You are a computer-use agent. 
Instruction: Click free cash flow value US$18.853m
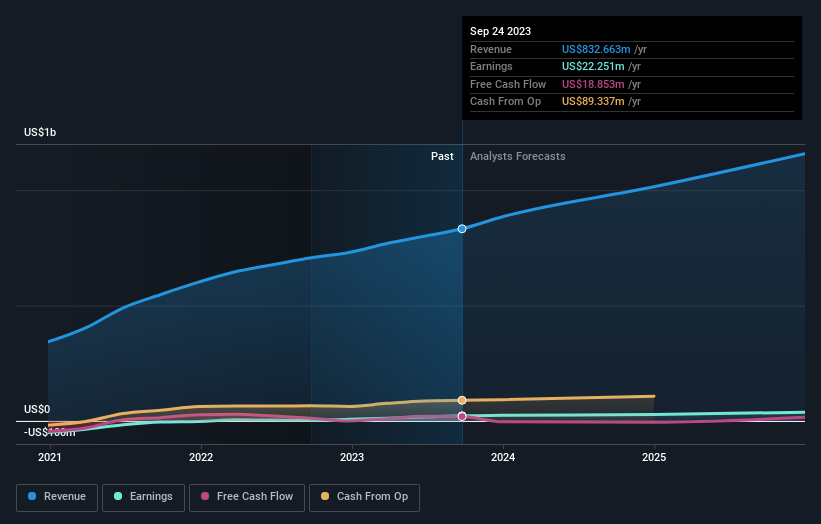pos(593,84)
